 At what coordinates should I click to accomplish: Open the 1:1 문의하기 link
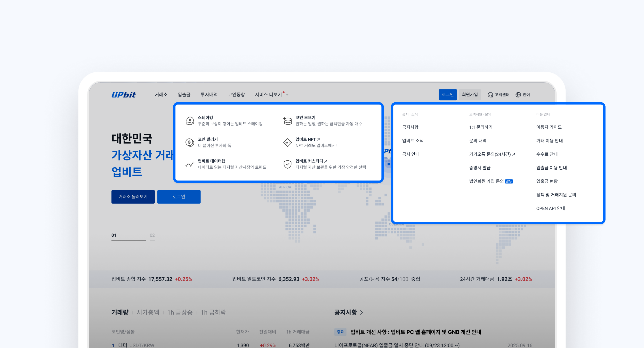pos(481,127)
